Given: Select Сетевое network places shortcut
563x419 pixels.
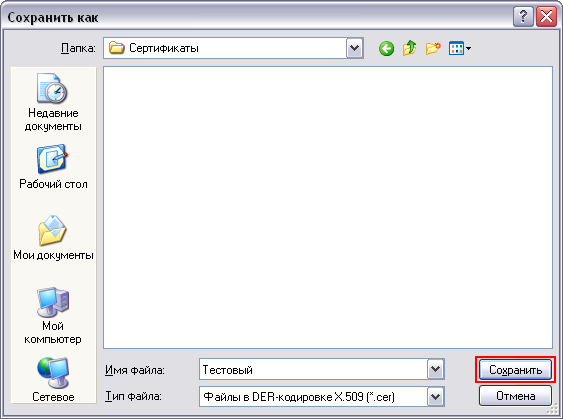Looking at the screenshot, I should 53,380.
